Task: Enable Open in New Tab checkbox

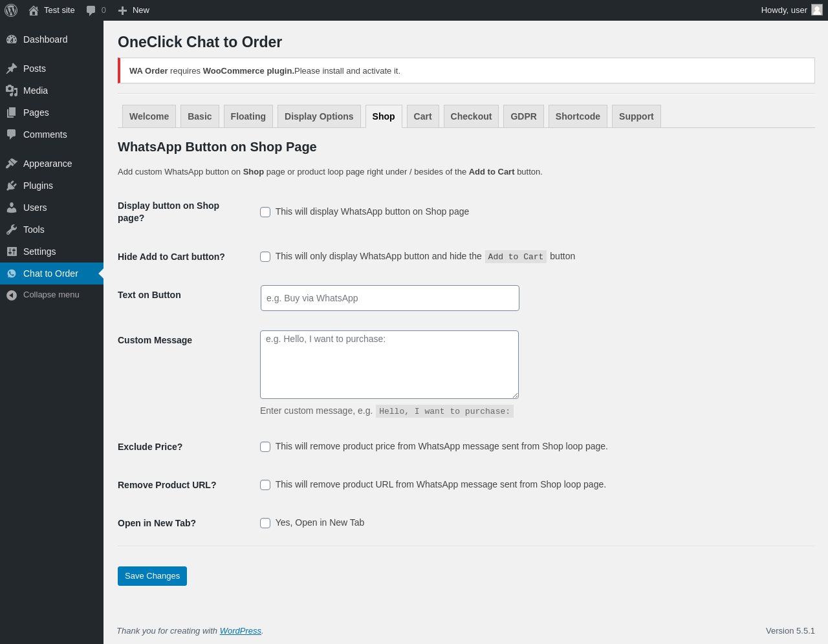Action: tap(265, 523)
